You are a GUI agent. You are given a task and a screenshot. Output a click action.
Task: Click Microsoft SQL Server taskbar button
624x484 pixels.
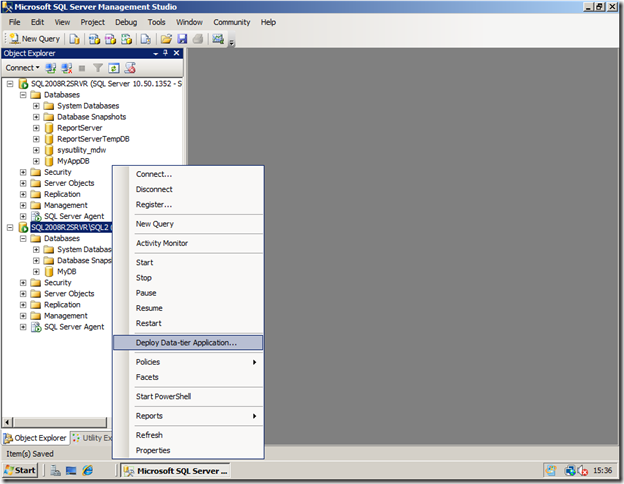coord(176,471)
